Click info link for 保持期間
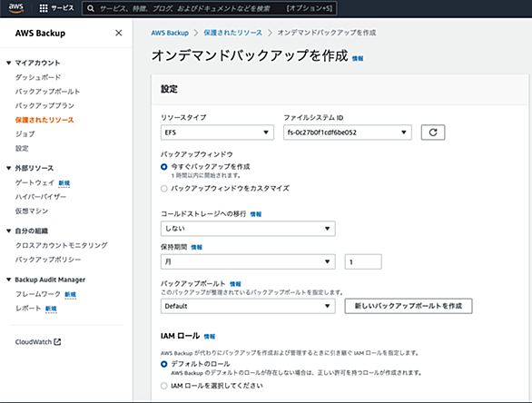Viewport: 532px width, 403px height. click(196, 247)
